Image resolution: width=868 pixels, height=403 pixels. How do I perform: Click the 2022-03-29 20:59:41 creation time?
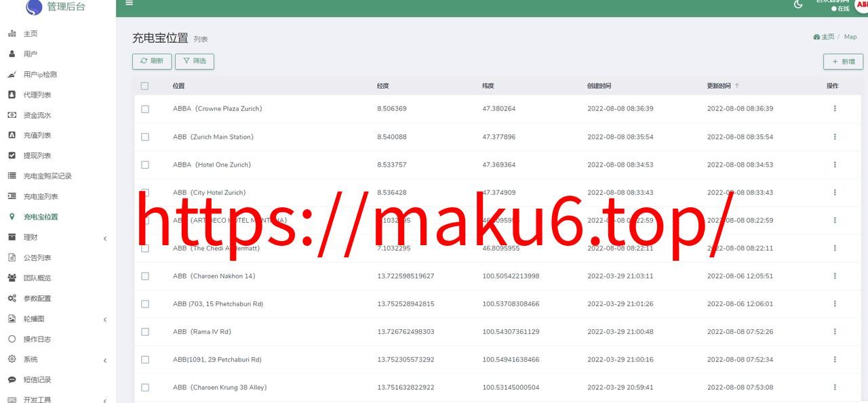pyautogui.click(x=620, y=387)
